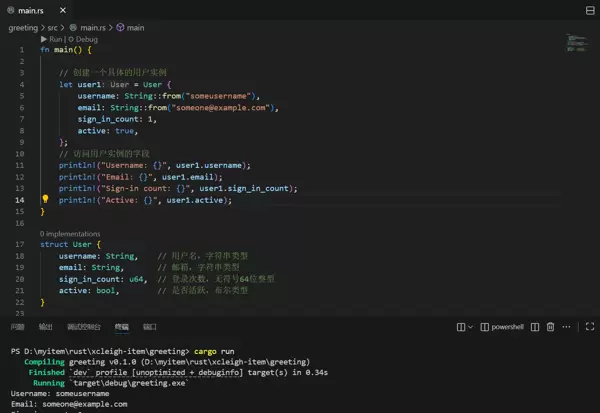Switch to the 输出 panel tab
Viewport: 600px width, 413px height.
click(x=45, y=327)
